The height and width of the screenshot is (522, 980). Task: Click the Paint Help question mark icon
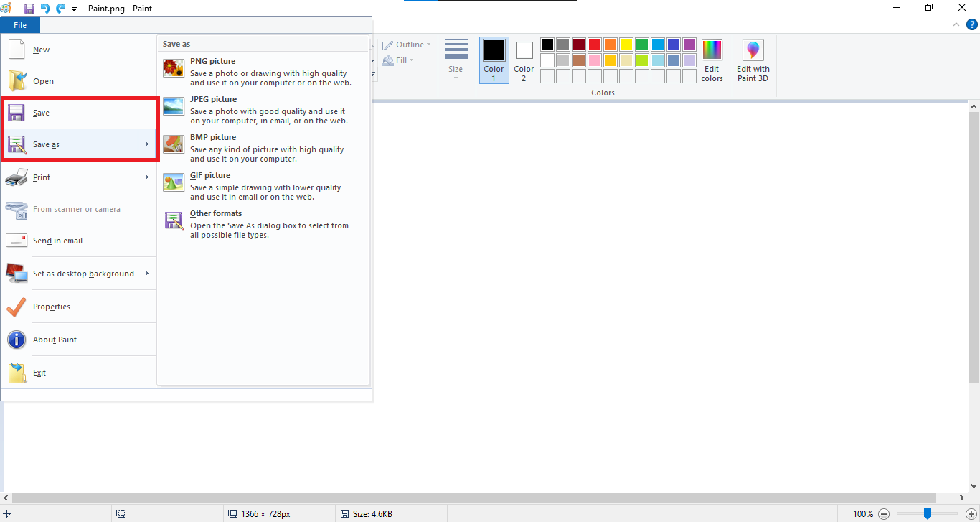pos(972,25)
